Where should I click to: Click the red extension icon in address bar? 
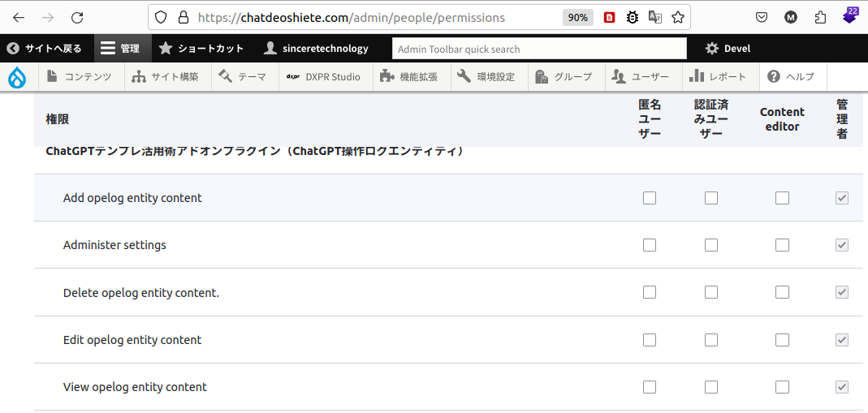coord(610,18)
